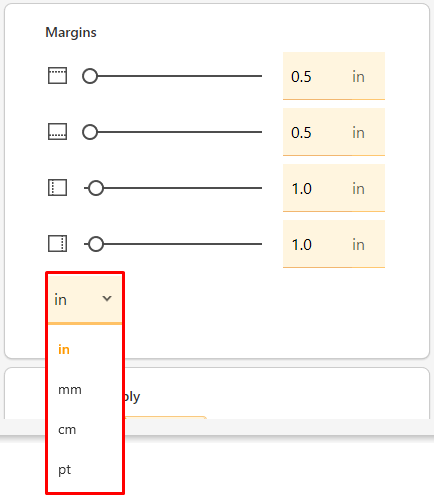Click the right margin value field 1.0
The width and height of the screenshot is (434, 504).
point(334,244)
